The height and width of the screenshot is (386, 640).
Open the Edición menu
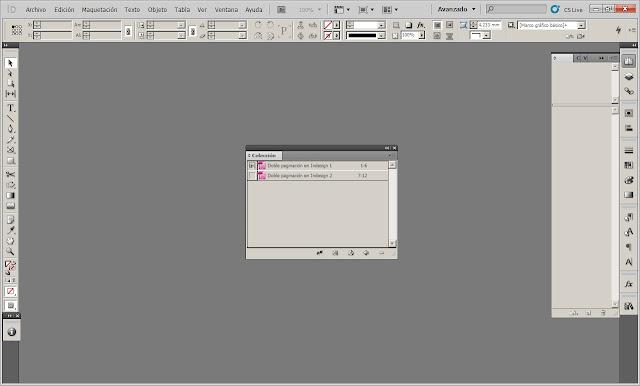(64, 9)
